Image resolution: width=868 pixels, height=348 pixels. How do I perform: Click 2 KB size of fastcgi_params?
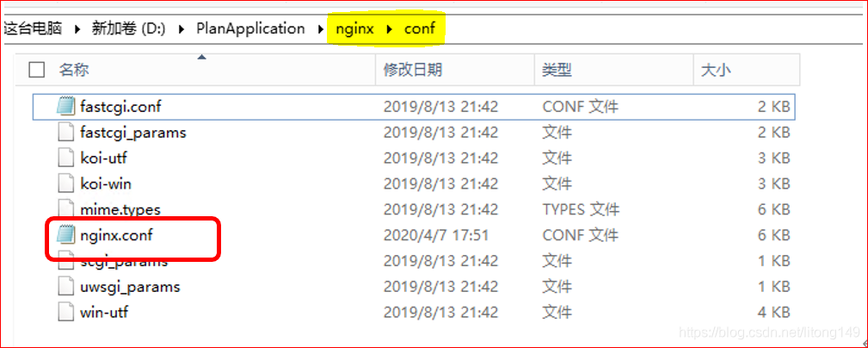774,133
